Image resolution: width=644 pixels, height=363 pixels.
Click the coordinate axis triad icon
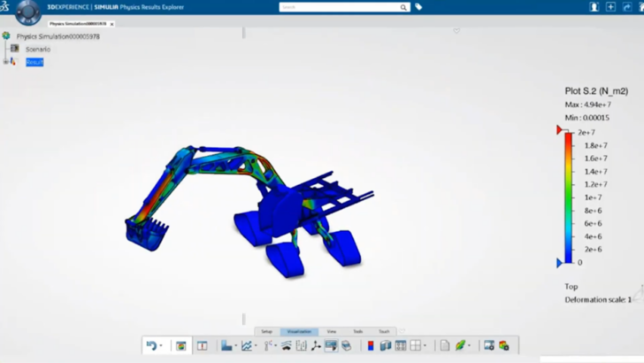tap(316, 345)
